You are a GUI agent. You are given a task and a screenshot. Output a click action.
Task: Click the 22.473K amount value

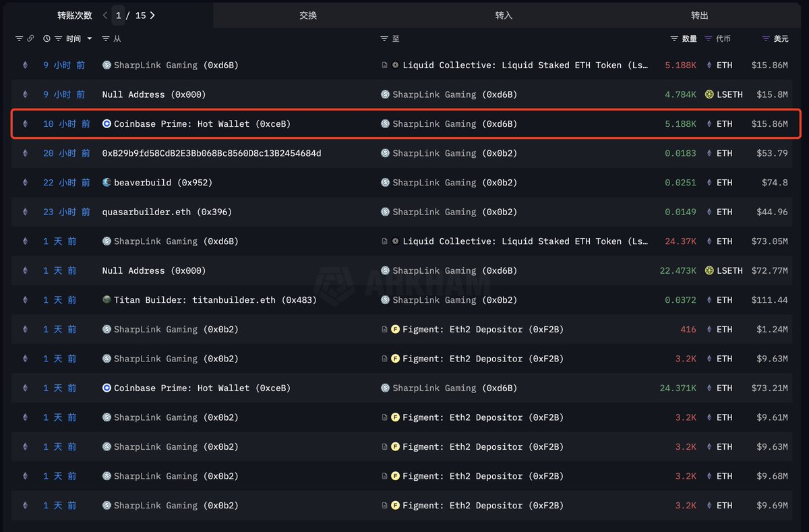pos(678,270)
